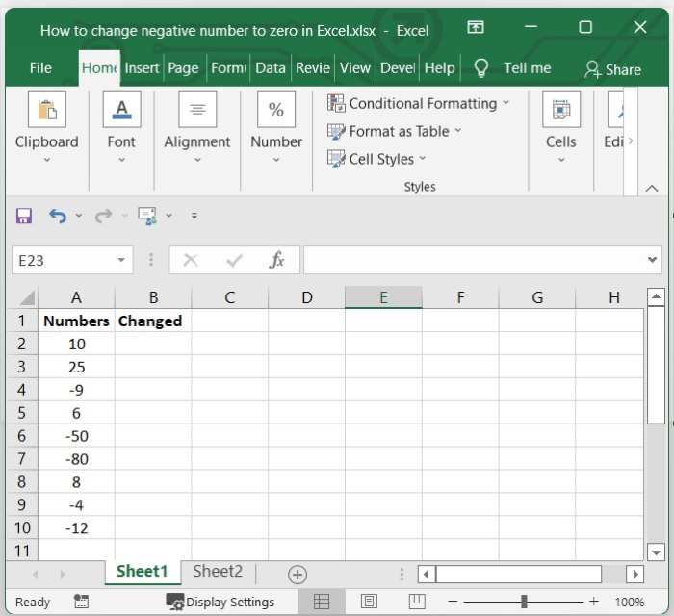Open the Font group icon
This screenshot has height=616, width=674.
point(121,110)
